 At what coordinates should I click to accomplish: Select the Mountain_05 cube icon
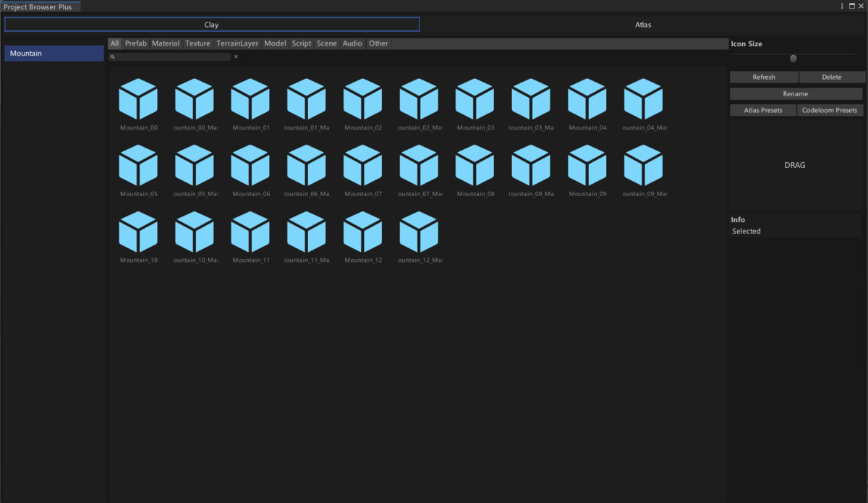click(138, 165)
